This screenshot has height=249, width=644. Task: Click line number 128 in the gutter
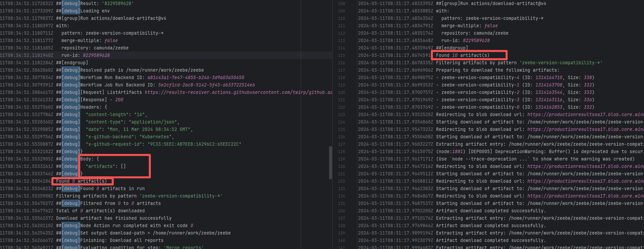click(x=341, y=151)
